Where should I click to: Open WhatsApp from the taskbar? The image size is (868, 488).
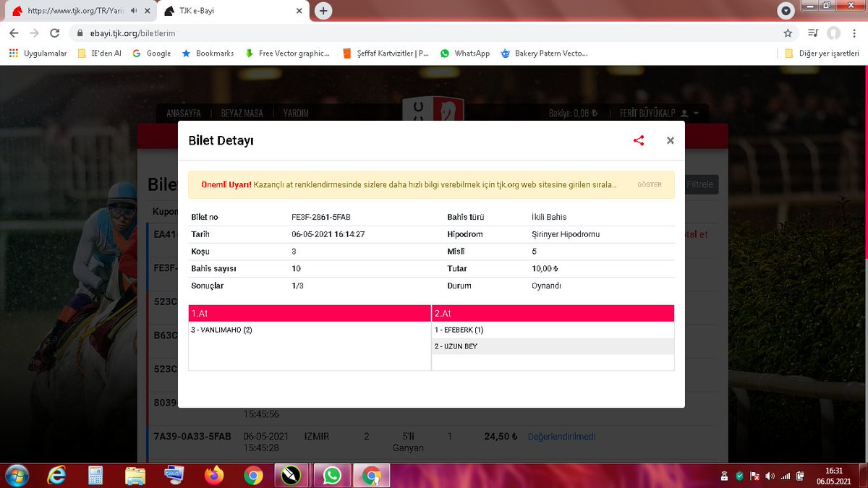(332, 476)
